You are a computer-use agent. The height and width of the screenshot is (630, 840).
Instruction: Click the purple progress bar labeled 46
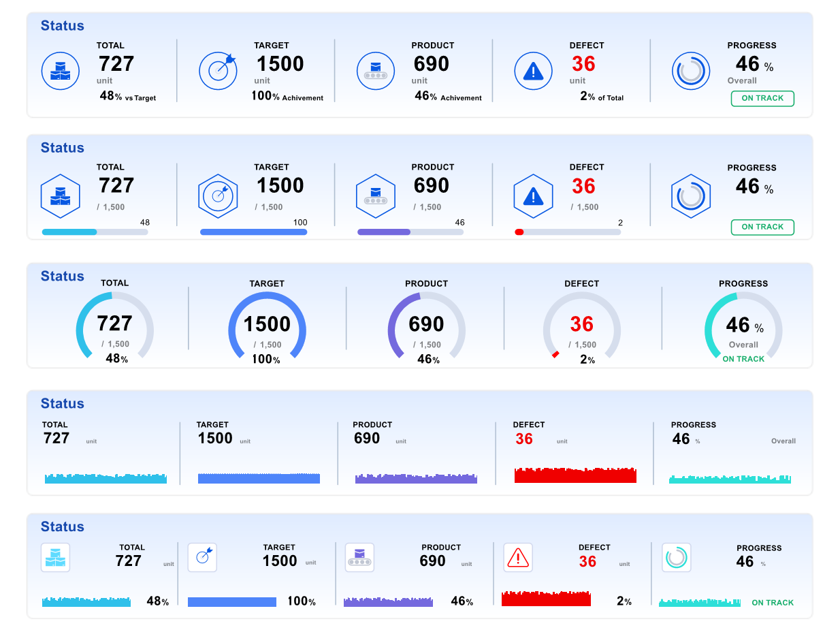(x=410, y=232)
